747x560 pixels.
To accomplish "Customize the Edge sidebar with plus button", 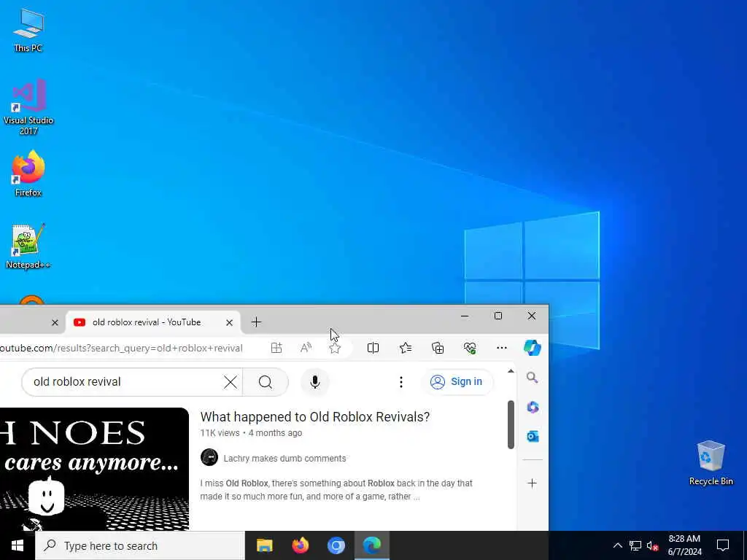I will pyautogui.click(x=532, y=483).
